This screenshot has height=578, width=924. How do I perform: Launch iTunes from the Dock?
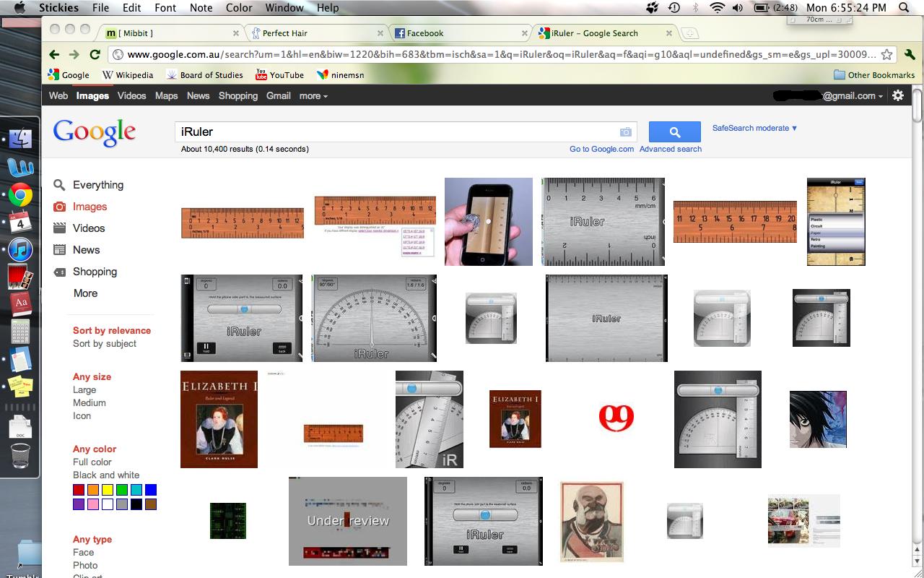[20, 250]
